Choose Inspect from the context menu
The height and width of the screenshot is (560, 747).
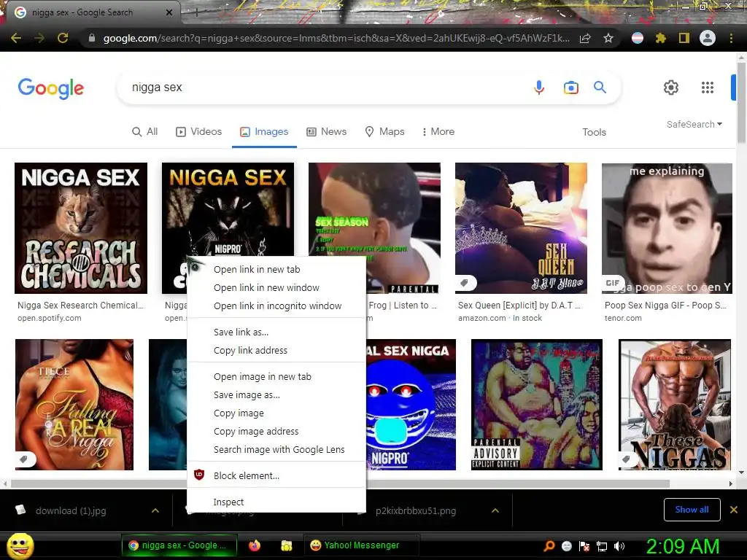coord(276,502)
